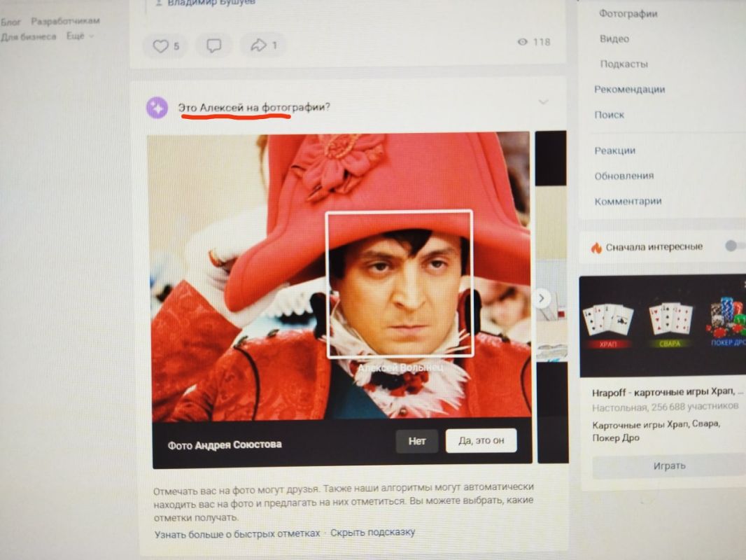Image resolution: width=746 pixels, height=560 pixels.
Task: Click the Нет button
Action: [417, 441]
